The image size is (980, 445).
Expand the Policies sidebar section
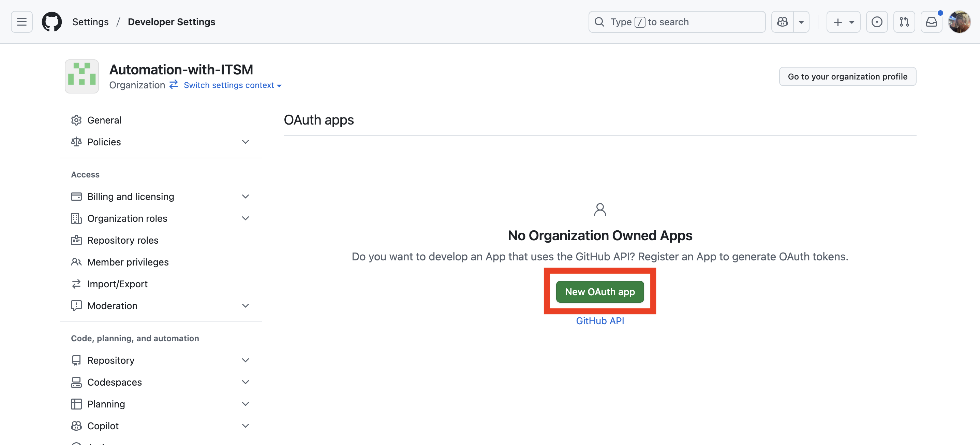tap(246, 142)
